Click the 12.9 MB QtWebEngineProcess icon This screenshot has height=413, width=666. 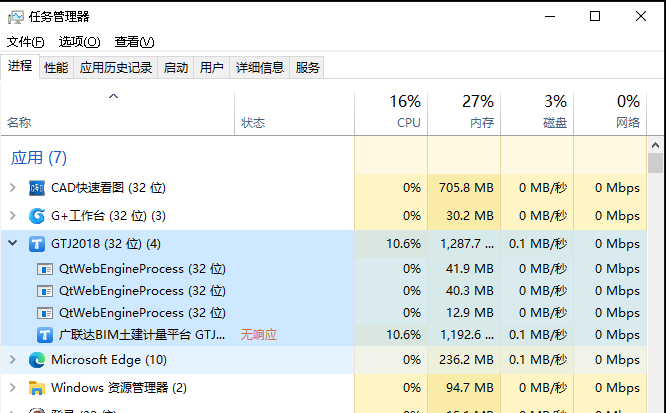45,313
